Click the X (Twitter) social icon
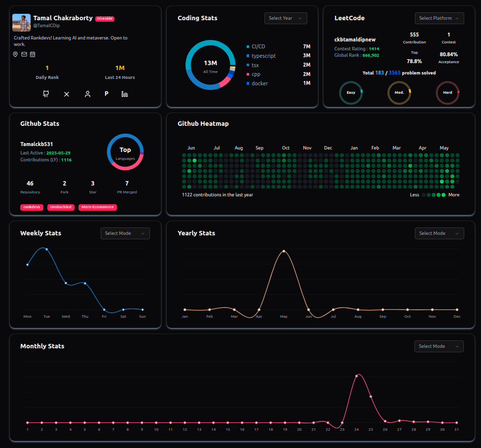Image resolution: width=481 pixels, height=448 pixels. coord(67,94)
